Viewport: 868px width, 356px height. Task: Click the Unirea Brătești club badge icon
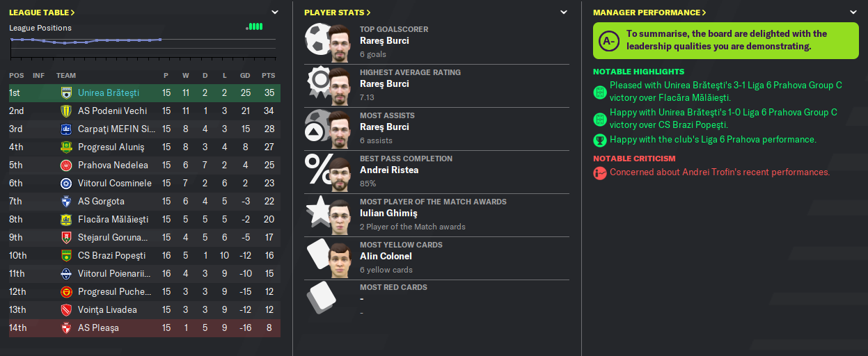point(66,92)
